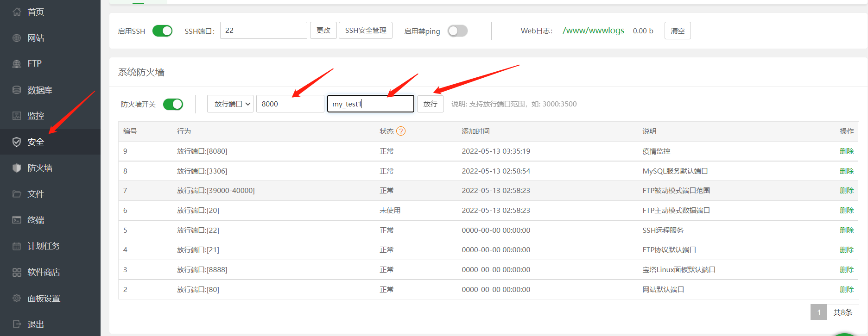The image size is (868, 336).
Task: Open the /www/wwwlogs link
Action: pyautogui.click(x=593, y=31)
